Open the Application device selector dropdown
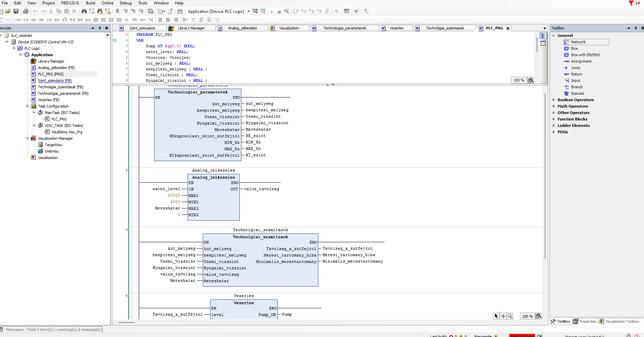 click(249, 11)
